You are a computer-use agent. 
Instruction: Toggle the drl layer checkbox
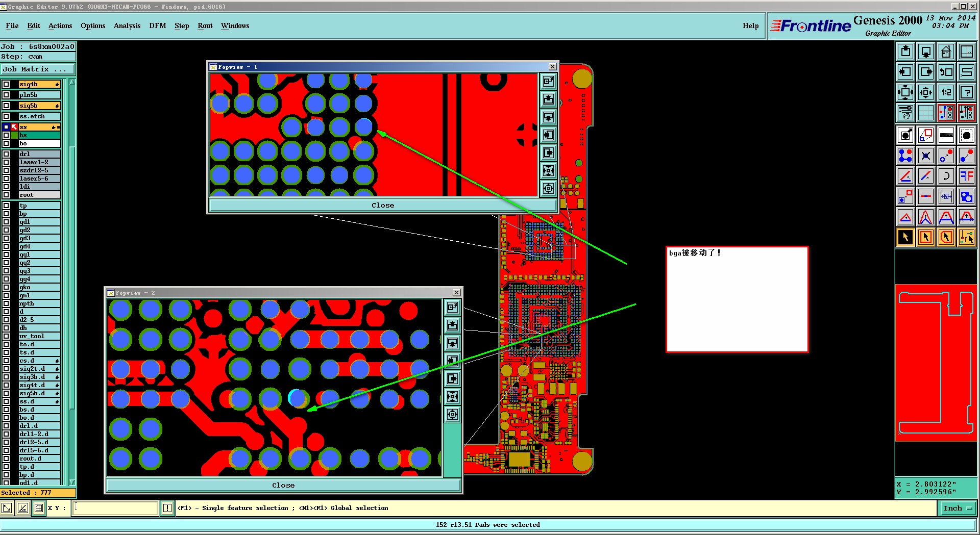[6, 154]
